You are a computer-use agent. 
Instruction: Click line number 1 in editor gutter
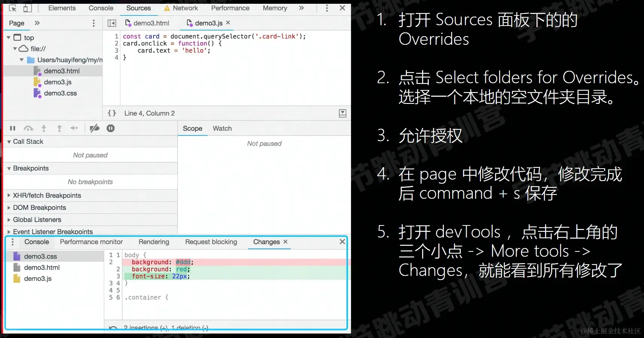coord(117,36)
